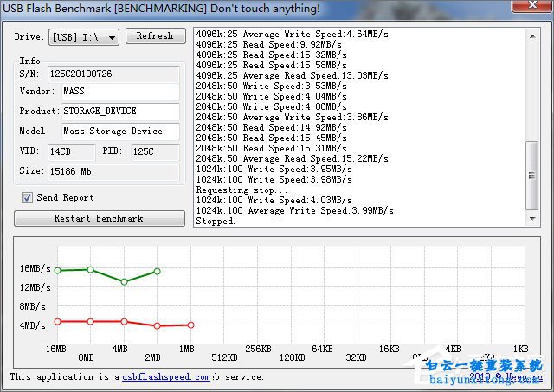Click the Model field Mass Storage Device
The height and width of the screenshot is (392, 554).
(x=119, y=132)
